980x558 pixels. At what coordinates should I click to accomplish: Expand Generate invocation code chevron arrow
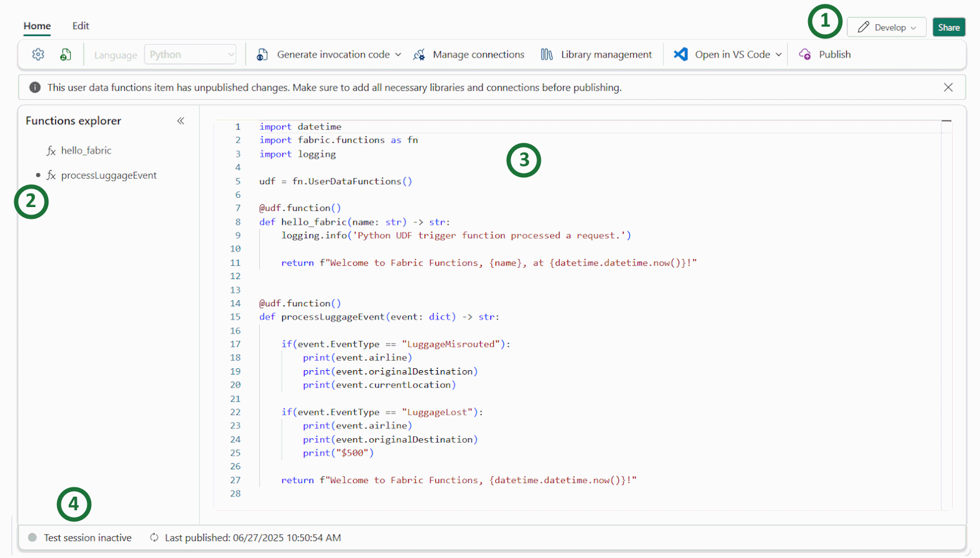[398, 55]
